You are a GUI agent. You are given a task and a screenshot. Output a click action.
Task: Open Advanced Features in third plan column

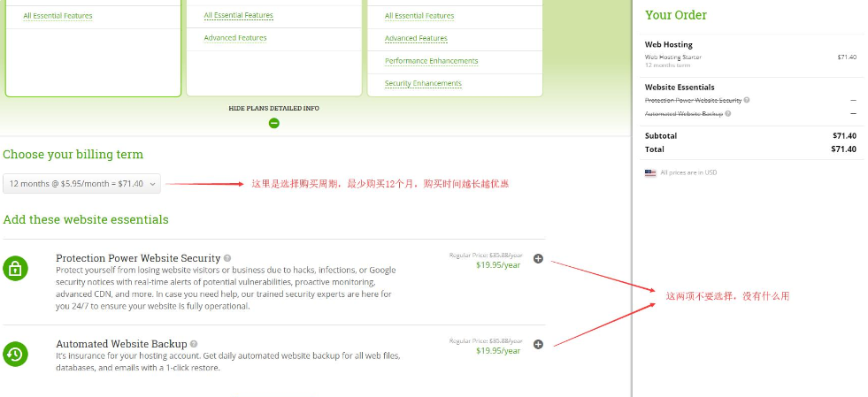(416, 39)
